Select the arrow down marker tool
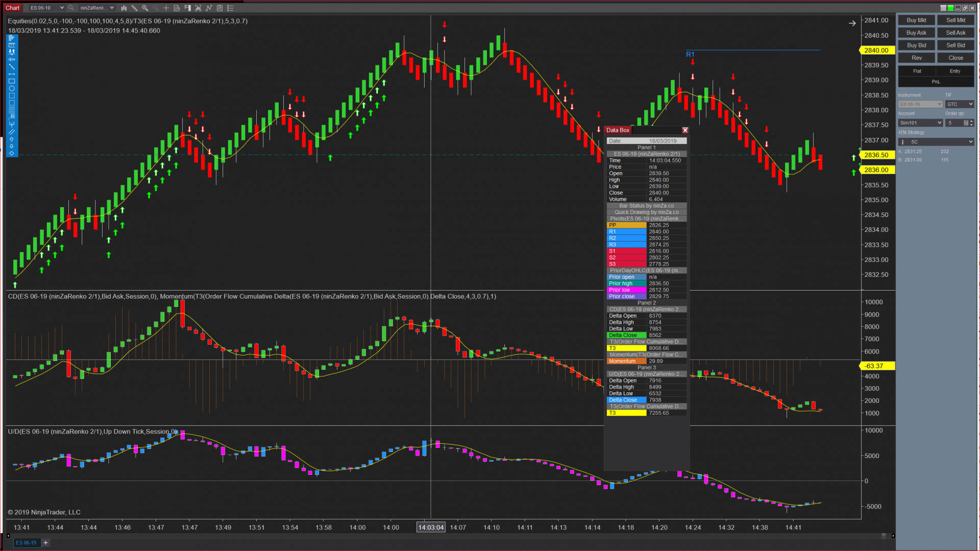The image size is (980, 551). tap(12, 146)
